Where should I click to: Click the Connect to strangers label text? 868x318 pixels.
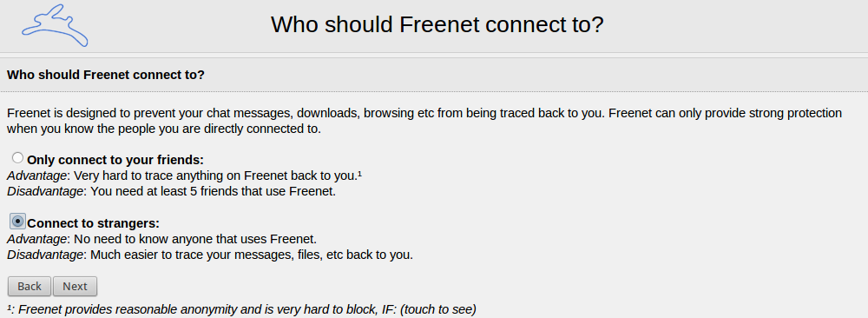[x=94, y=224]
